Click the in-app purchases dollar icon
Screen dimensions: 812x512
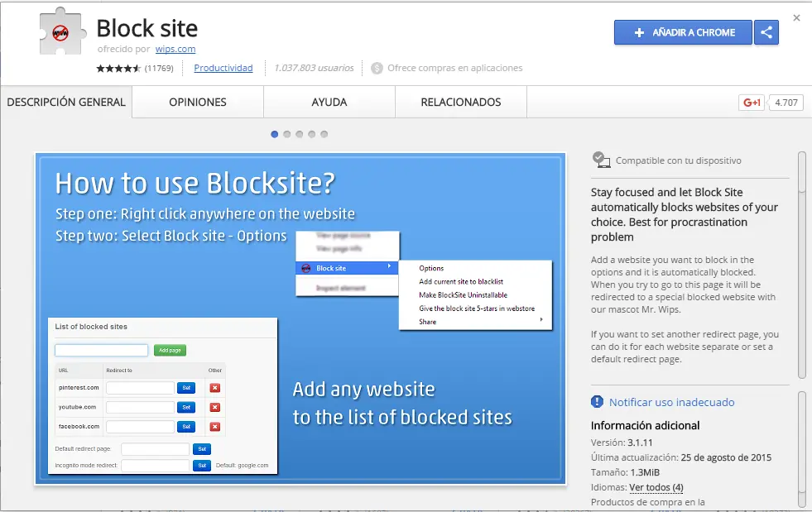tap(377, 69)
